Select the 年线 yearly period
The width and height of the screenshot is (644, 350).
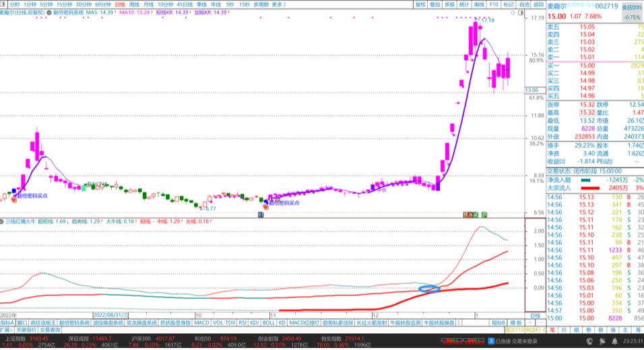(x=216, y=5)
